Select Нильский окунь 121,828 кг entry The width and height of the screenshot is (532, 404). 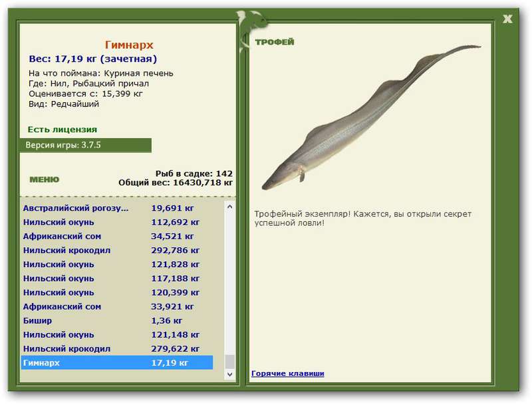pos(117,264)
